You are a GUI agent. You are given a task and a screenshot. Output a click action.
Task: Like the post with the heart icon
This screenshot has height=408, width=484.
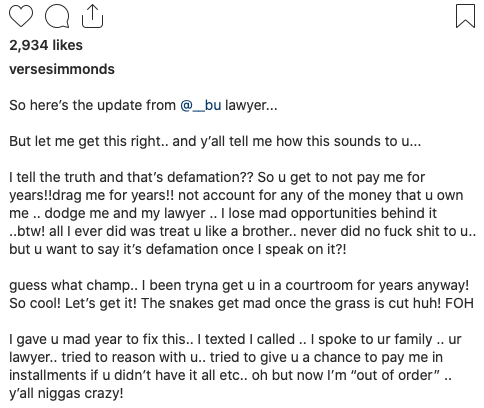coord(21,16)
